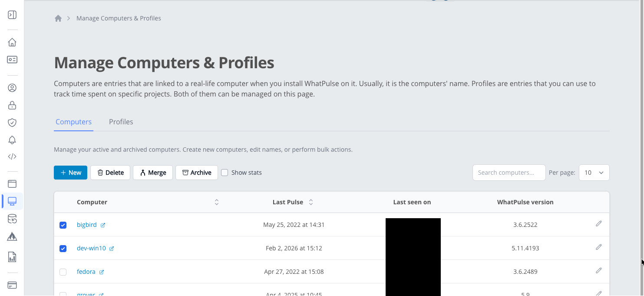Open the external link icon beside dev-win10
Viewport: 644px width, 296px height.
point(112,249)
